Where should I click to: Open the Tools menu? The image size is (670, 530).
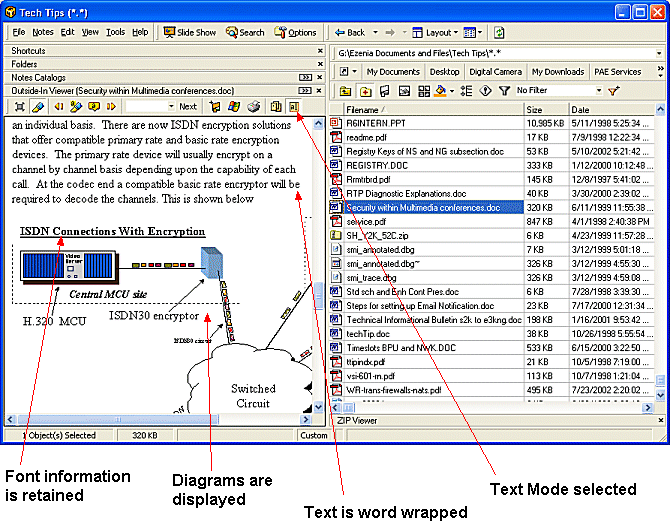point(117,32)
